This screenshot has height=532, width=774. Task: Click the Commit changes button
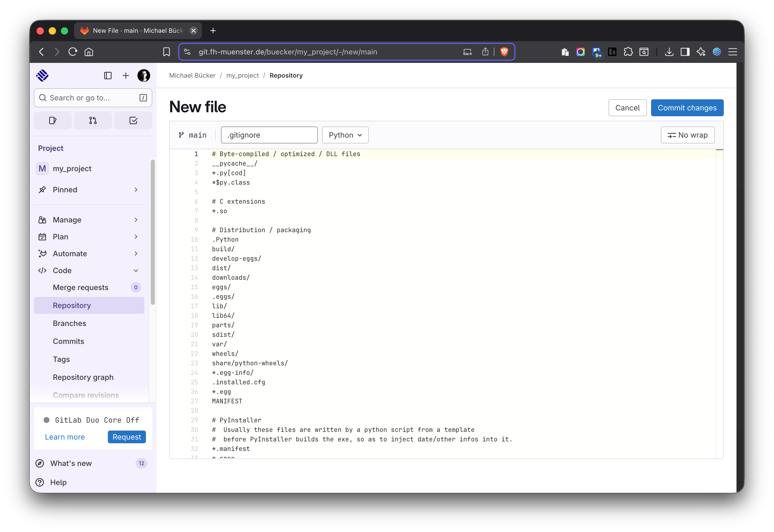(687, 108)
